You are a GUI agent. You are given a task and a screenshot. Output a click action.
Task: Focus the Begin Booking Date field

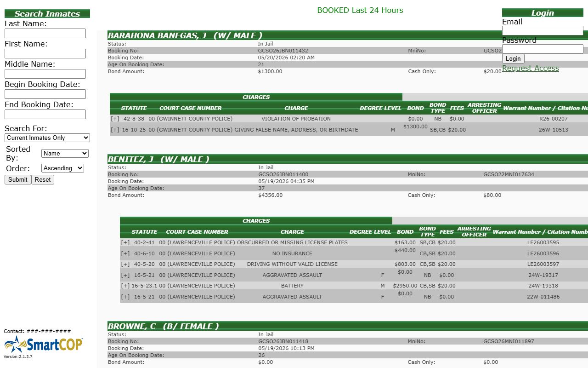click(x=45, y=94)
